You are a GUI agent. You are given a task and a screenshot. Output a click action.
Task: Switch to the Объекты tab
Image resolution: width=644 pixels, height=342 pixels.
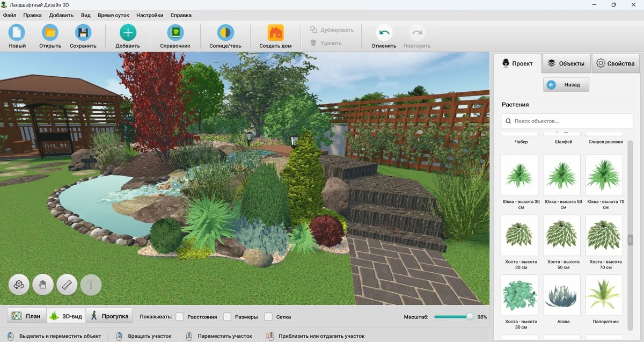click(x=566, y=63)
